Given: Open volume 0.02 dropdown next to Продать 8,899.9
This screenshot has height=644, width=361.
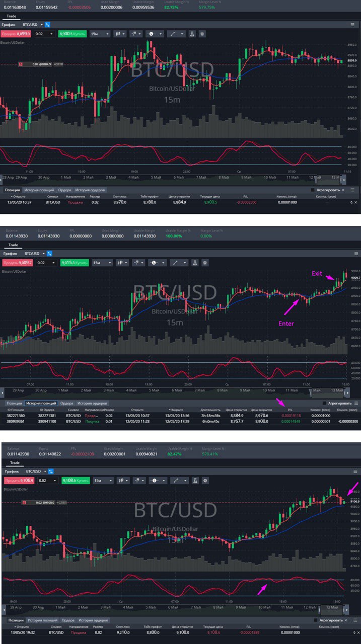Looking at the screenshot, I should (x=45, y=34).
